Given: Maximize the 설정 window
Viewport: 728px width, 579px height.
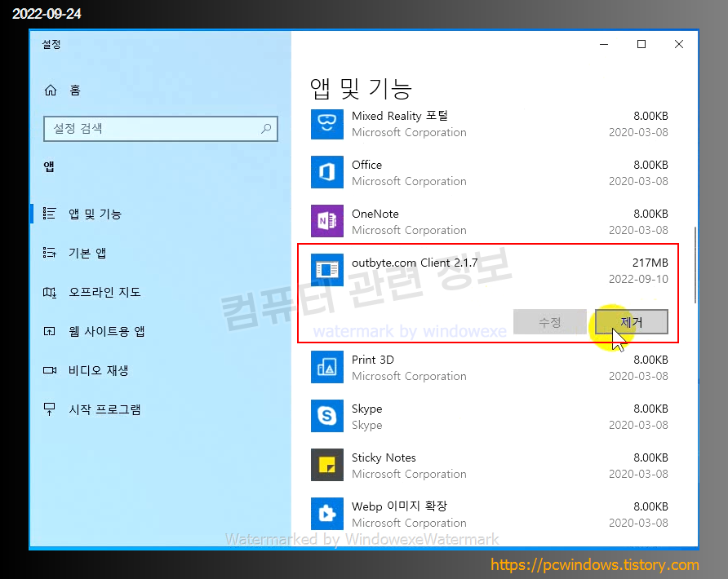Looking at the screenshot, I should (x=641, y=44).
